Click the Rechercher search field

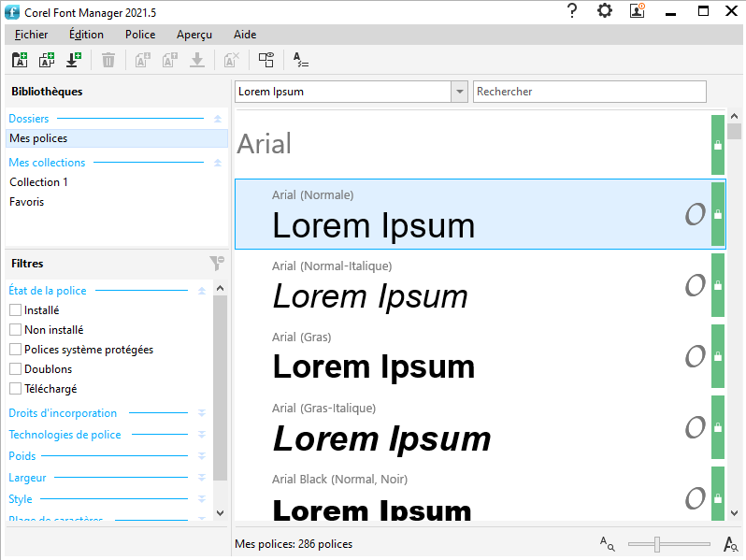pyautogui.click(x=589, y=92)
